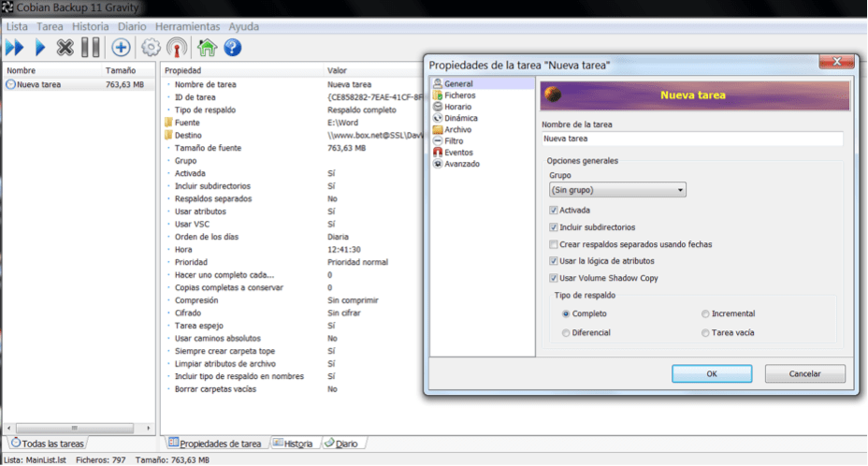Click the Prioridad property row
This screenshot has width=868, height=466.
click(294, 262)
